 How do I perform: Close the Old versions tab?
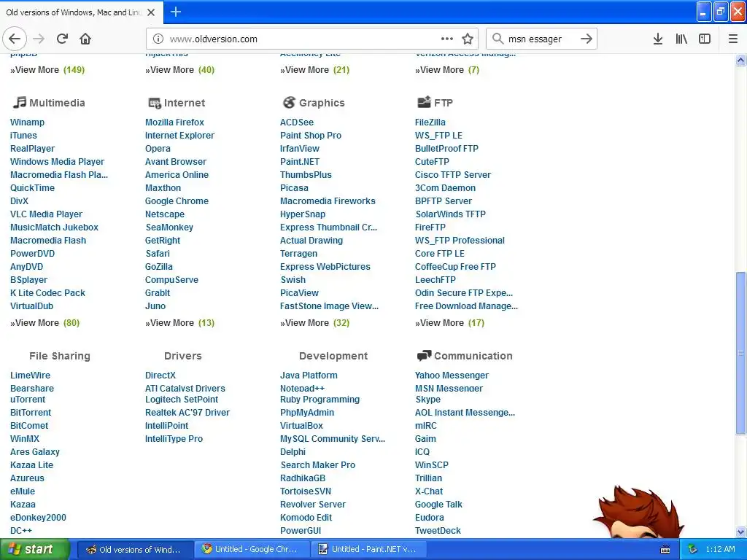point(151,12)
